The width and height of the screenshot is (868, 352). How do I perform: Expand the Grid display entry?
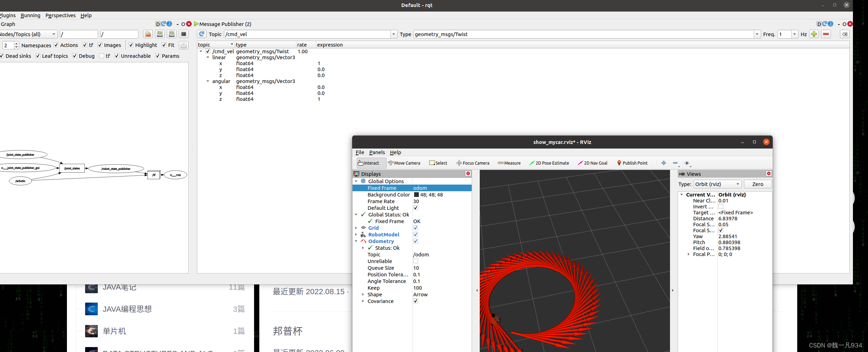pyautogui.click(x=356, y=228)
